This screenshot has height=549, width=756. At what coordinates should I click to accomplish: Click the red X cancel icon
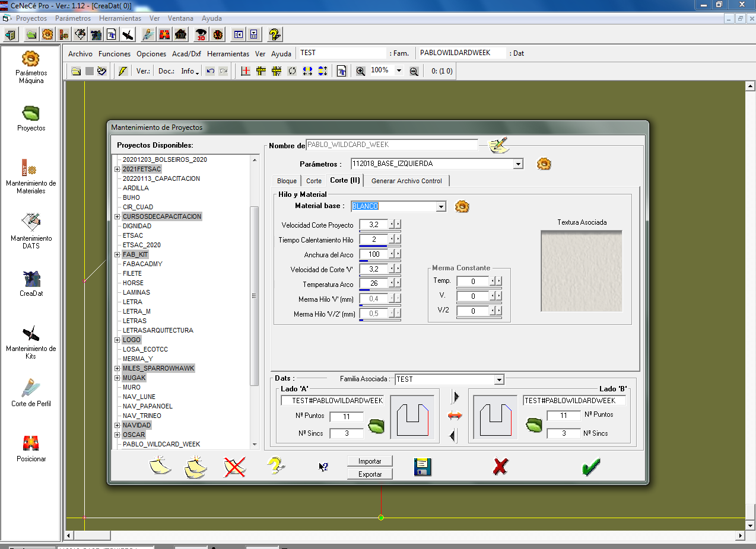(x=500, y=467)
